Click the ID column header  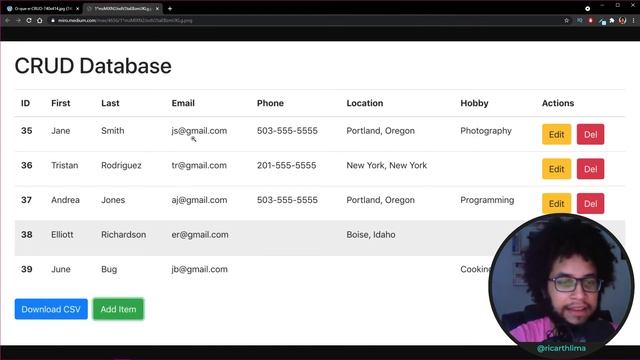point(25,103)
